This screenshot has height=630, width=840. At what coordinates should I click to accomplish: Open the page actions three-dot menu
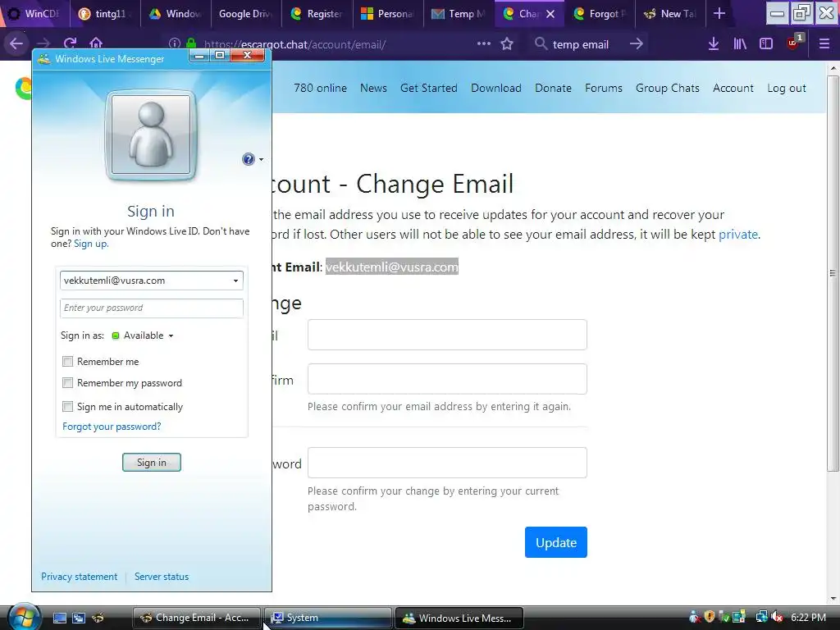coord(484,43)
